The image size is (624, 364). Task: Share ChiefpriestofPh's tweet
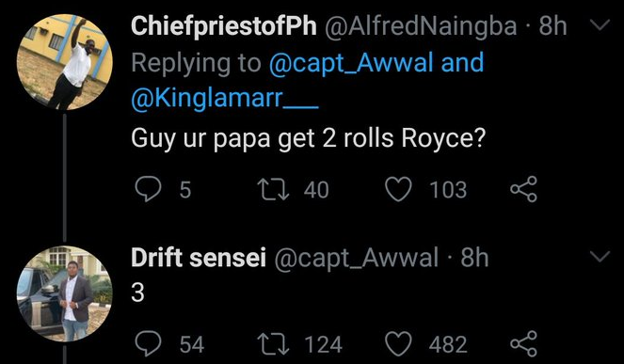tap(523, 189)
